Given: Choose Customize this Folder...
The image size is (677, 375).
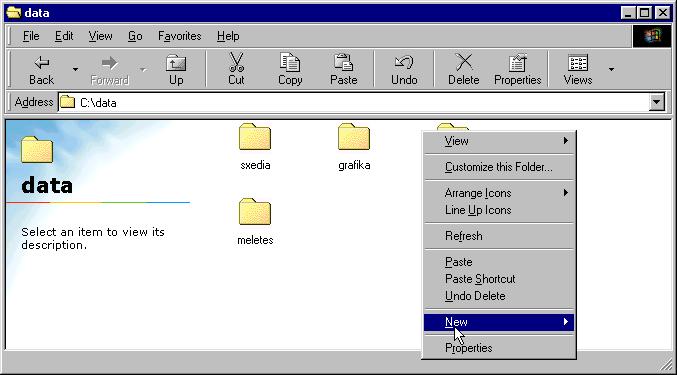Looking at the screenshot, I should pyautogui.click(x=499, y=167).
